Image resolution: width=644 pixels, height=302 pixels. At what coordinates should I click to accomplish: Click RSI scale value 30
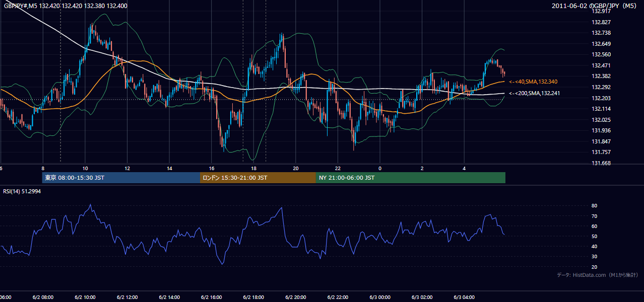[594, 257]
